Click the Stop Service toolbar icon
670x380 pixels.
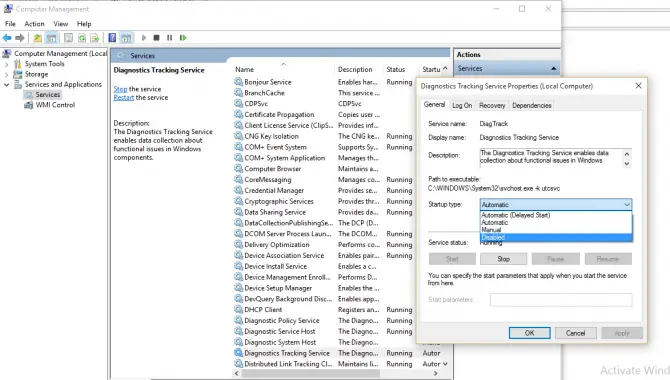click(156, 38)
